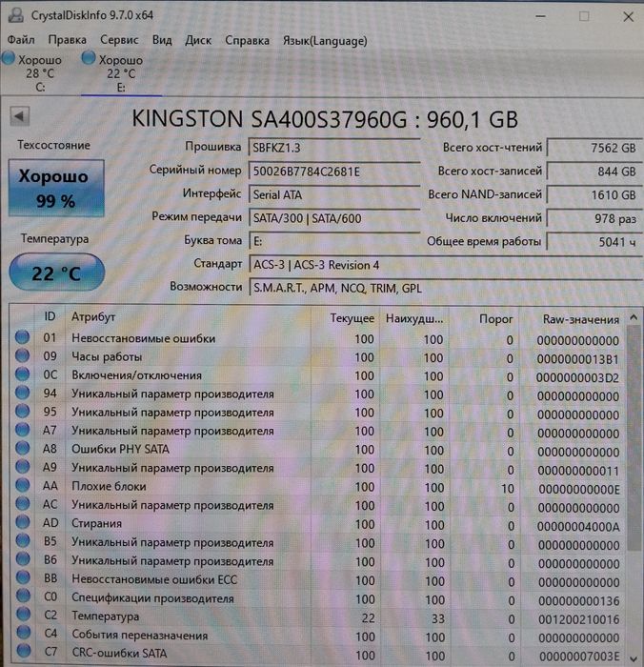This screenshot has height=667, width=644.
Task: Click total host writes value 844 GB
Action: tap(594, 171)
